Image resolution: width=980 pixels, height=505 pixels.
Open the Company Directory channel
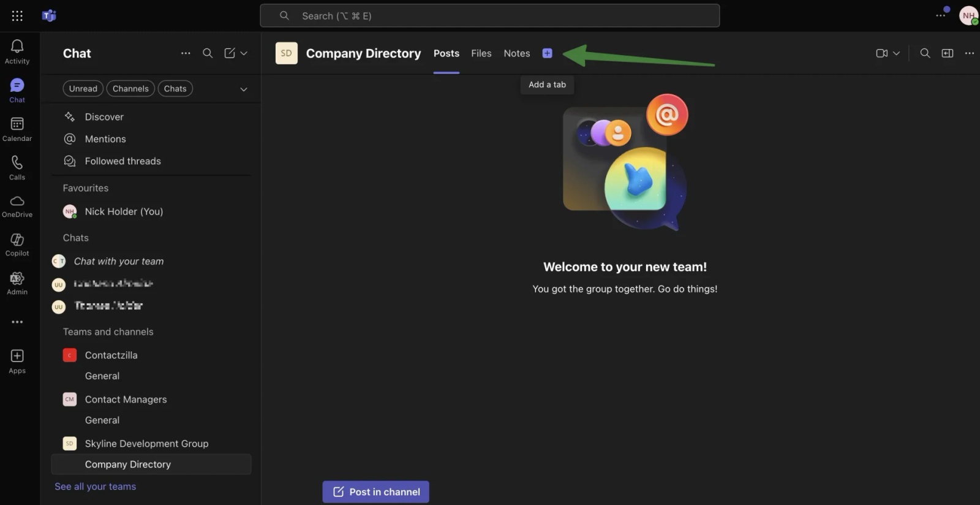pyautogui.click(x=151, y=464)
